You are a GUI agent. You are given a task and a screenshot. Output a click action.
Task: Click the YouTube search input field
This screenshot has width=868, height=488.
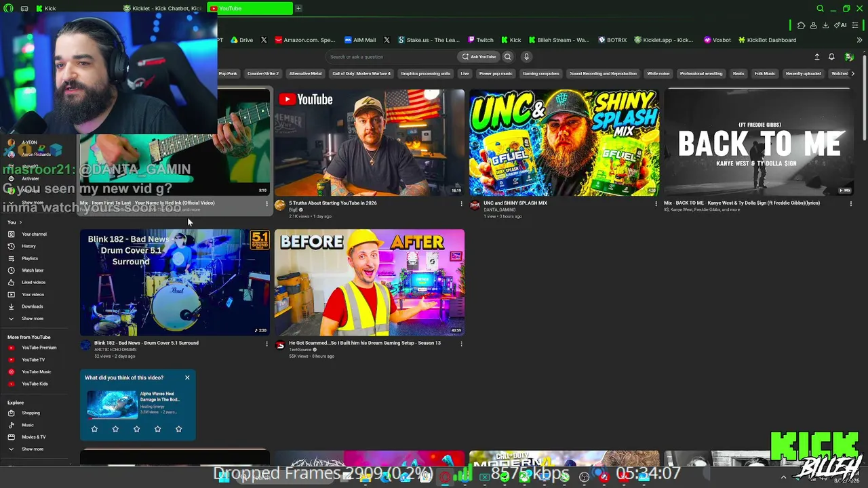[x=391, y=57]
